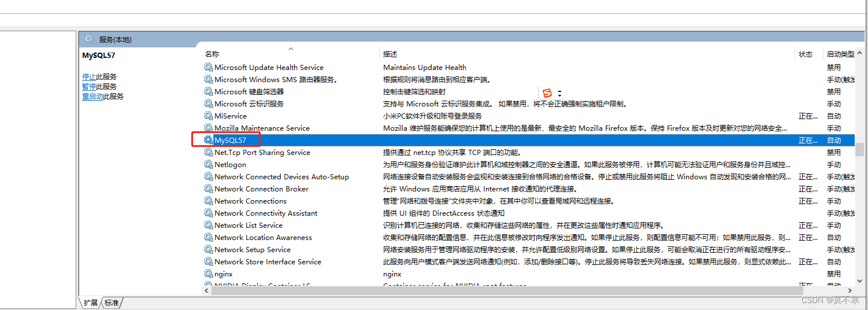Click gear icon of Microsoft Update Health Service
The height and width of the screenshot is (310, 868).
(x=209, y=67)
